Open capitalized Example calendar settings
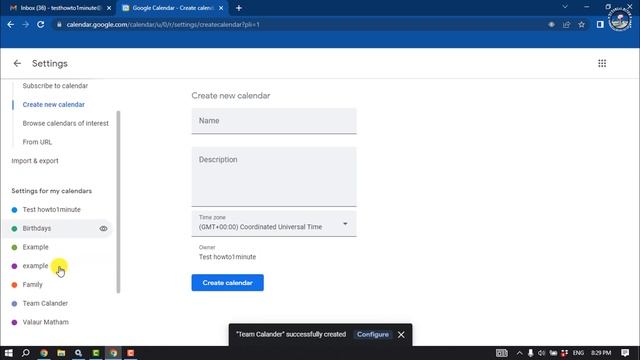The image size is (640, 360). coord(35,247)
